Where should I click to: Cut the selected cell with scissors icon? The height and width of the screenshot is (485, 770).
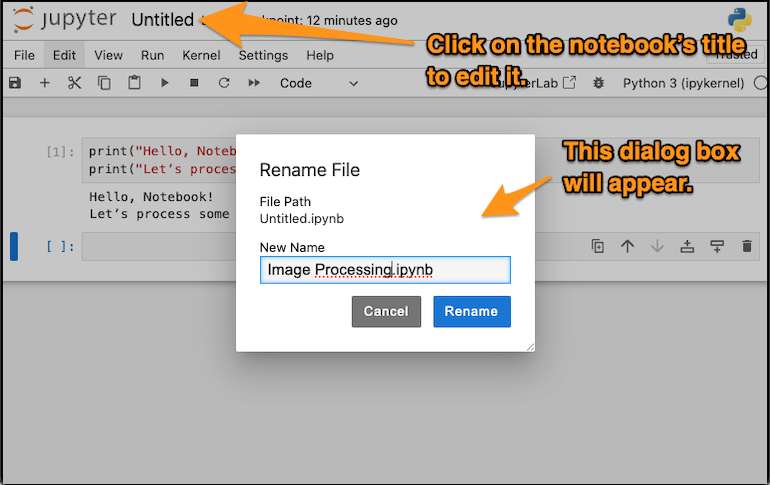click(x=75, y=82)
